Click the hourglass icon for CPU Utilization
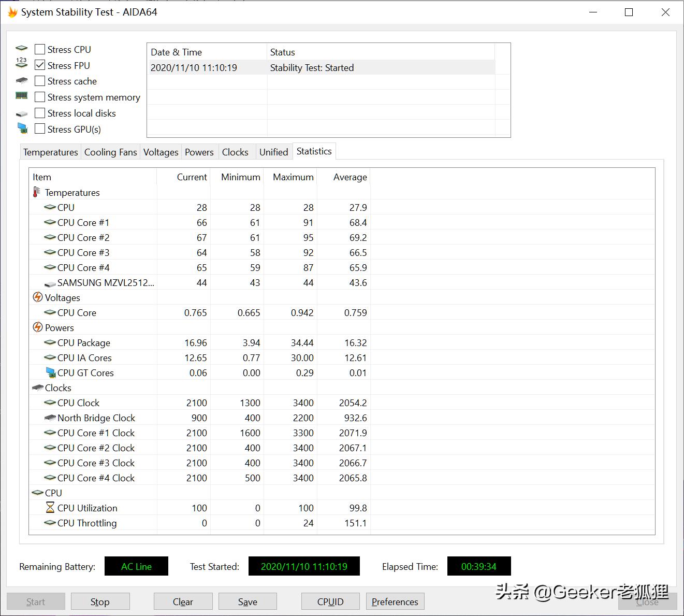 (50, 508)
